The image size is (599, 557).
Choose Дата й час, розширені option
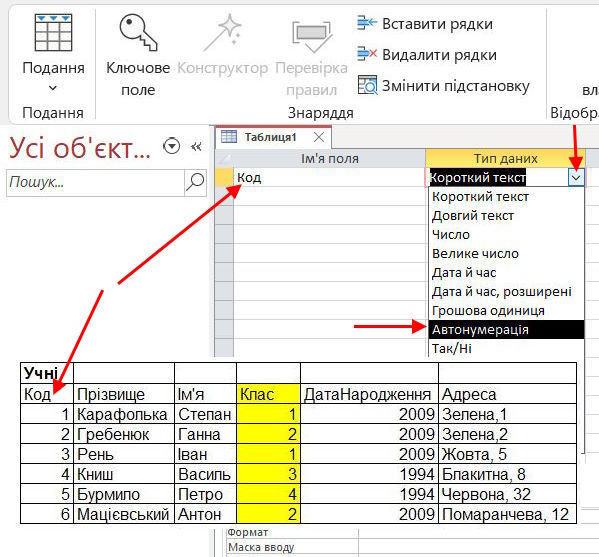click(507, 291)
